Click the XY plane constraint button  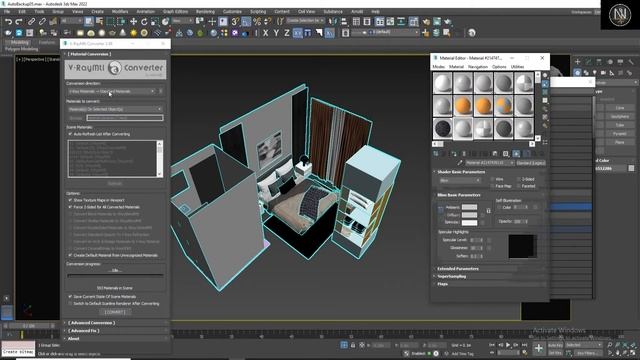tap(298, 33)
